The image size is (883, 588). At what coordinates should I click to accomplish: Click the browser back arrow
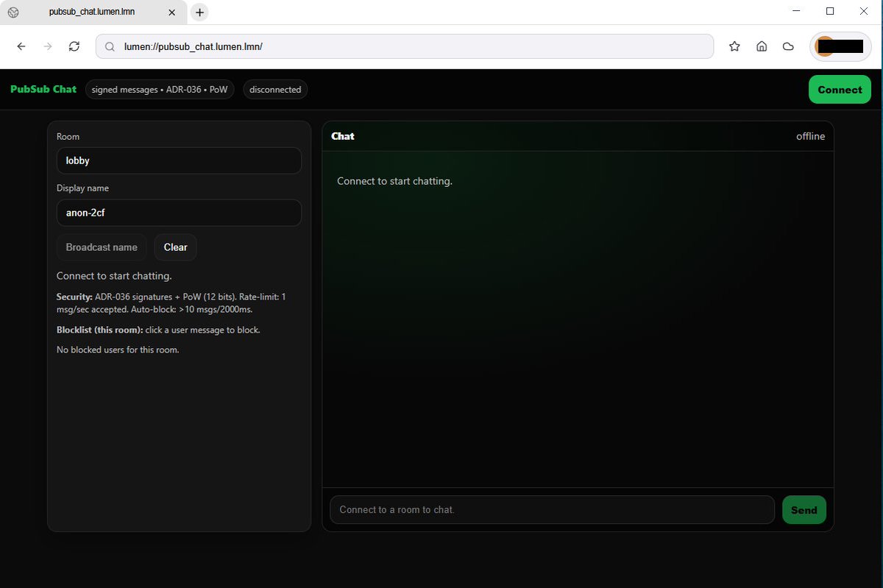[21, 46]
